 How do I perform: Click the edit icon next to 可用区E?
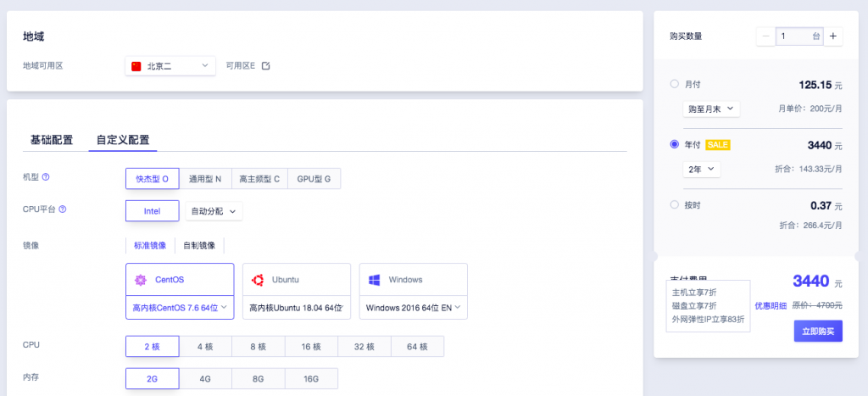(265, 66)
